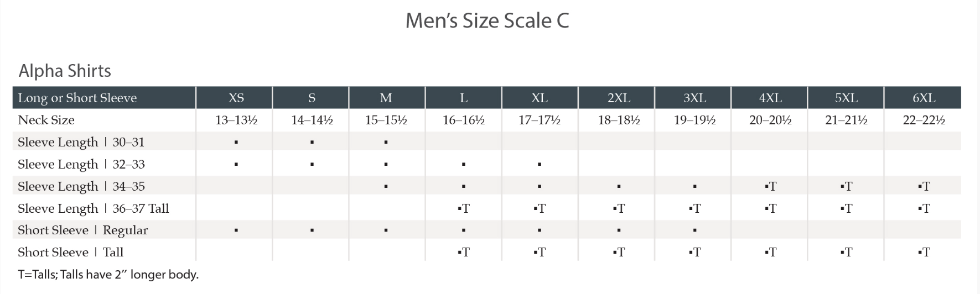The height and width of the screenshot is (294, 980).
Task: Click the "Alpha Shirts" heading
Action: tap(65, 71)
